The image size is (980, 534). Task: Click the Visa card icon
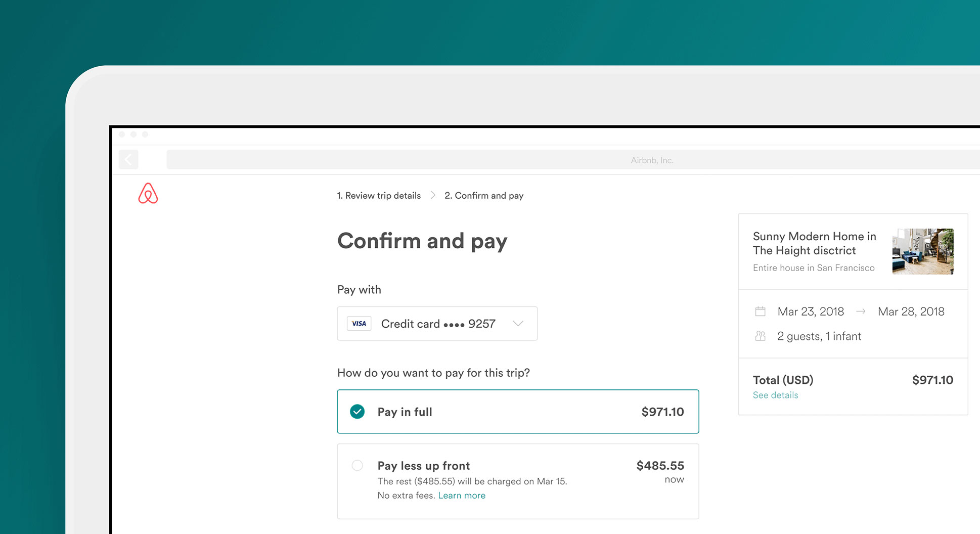coord(359,324)
